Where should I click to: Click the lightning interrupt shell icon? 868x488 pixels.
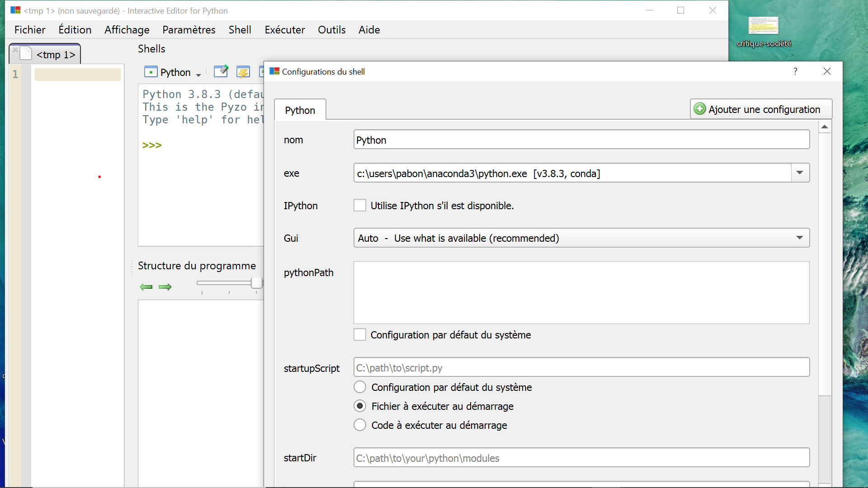point(243,72)
